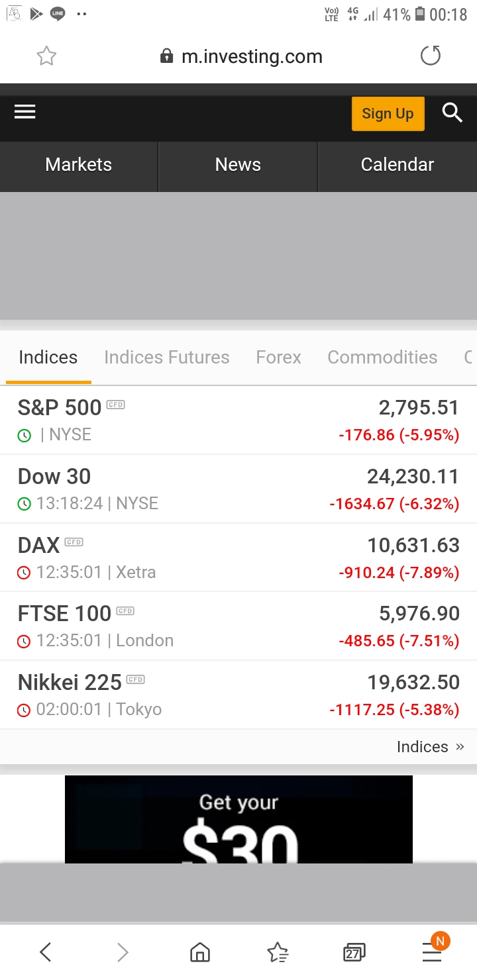The height and width of the screenshot is (980, 477).
Task: Follow the Indices » more link
Action: tap(431, 747)
